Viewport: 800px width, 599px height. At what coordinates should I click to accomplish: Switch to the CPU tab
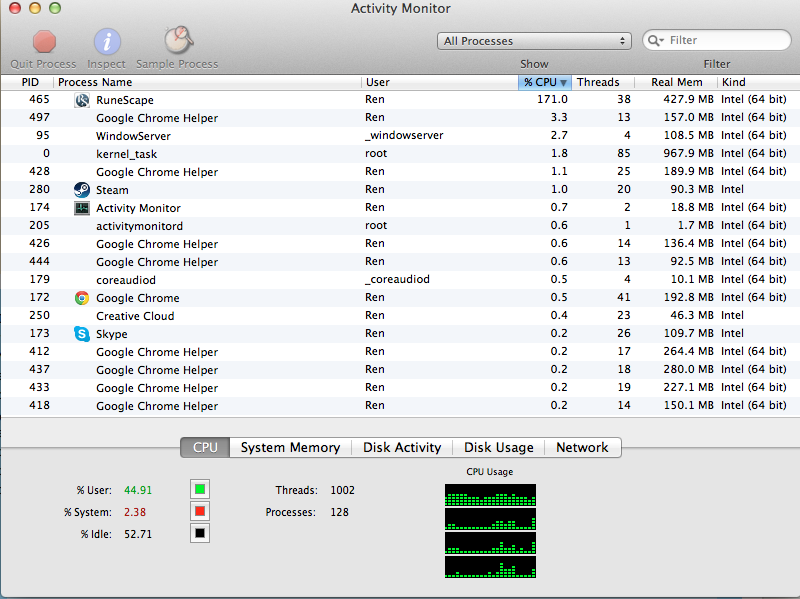pos(205,447)
